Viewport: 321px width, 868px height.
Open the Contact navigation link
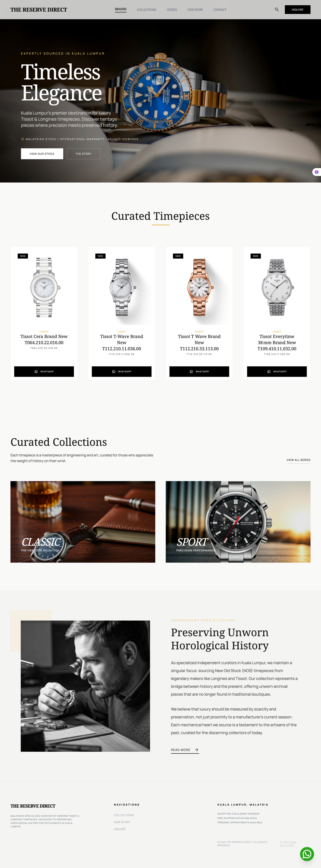coord(220,10)
